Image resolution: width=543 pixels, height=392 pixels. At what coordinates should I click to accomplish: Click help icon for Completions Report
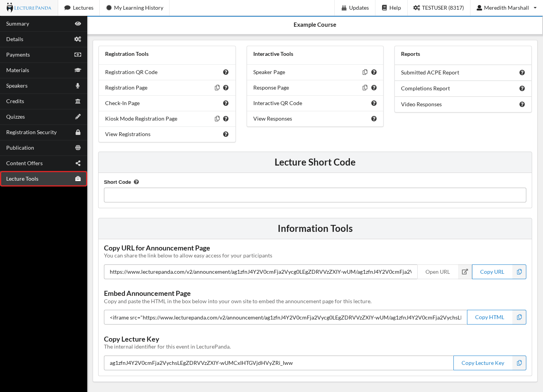point(522,88)
